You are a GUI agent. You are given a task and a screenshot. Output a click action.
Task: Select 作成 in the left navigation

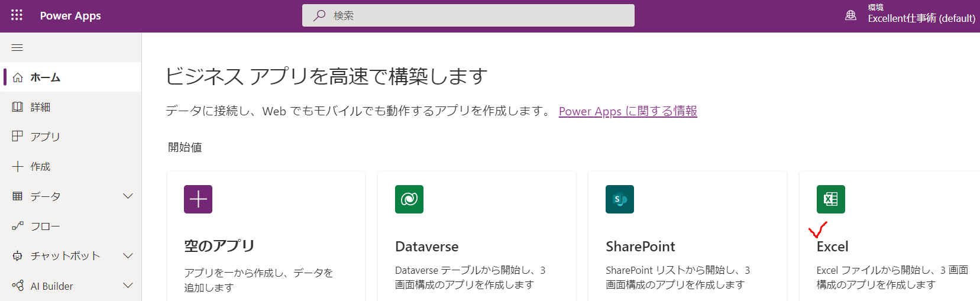[40, 167]
